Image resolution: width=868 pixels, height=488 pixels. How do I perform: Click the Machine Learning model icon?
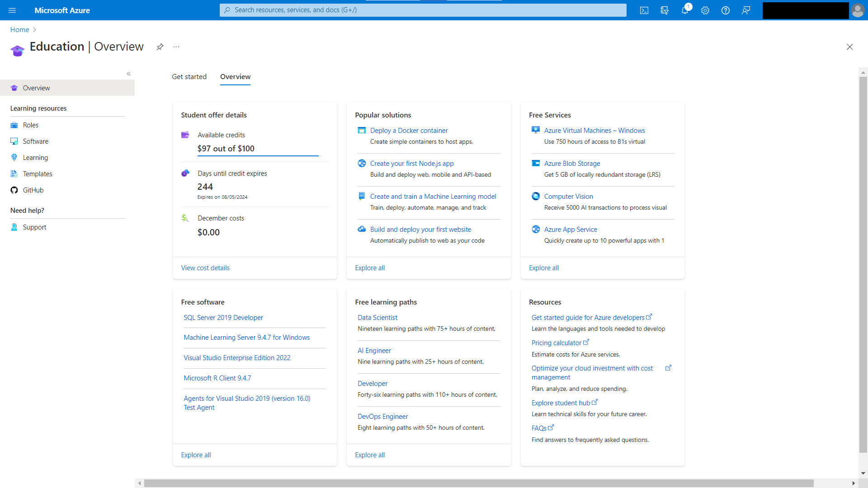(x=362, y=196)
